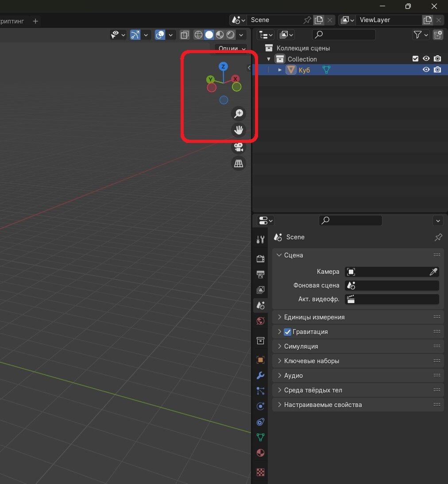Open the Object Data green triangle tab

click(x=261, y=437)
